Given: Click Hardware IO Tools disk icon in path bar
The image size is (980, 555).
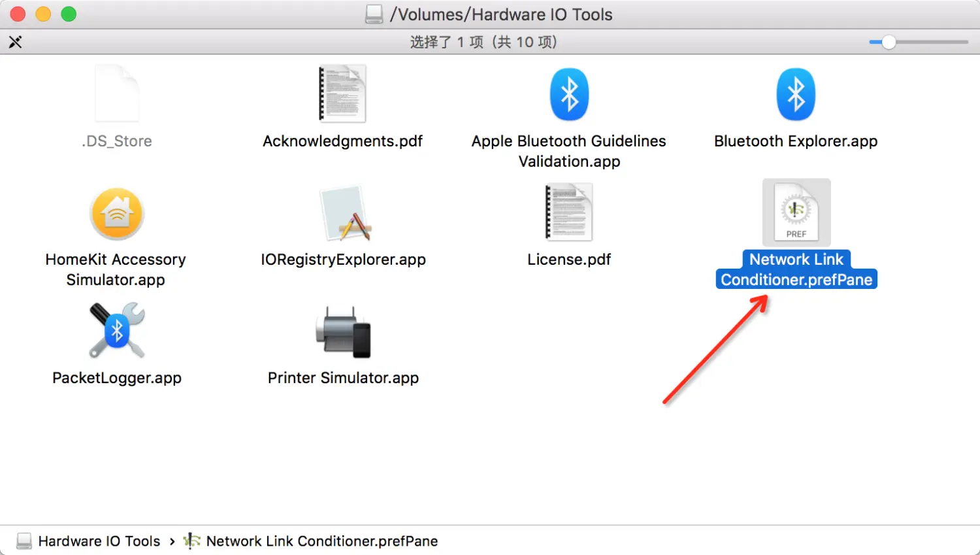Looking at the screenshot, I should click(x=24, y=541).
